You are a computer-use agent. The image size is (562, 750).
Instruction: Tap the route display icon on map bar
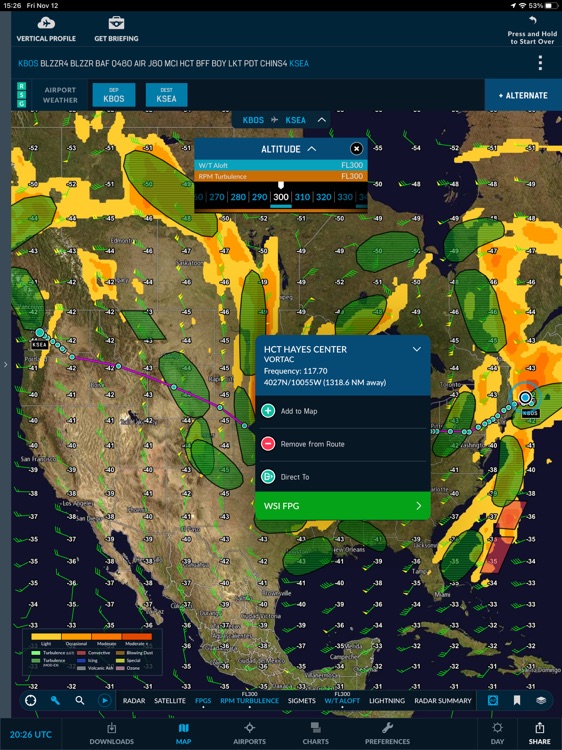point(493,700)
